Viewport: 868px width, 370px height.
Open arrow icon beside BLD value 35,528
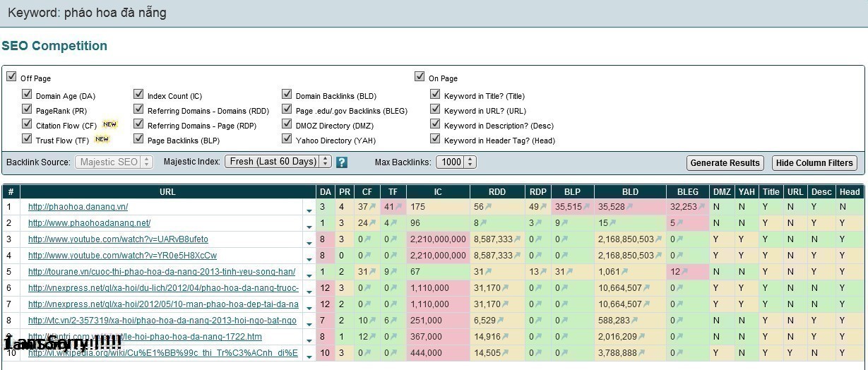(629, 207)
